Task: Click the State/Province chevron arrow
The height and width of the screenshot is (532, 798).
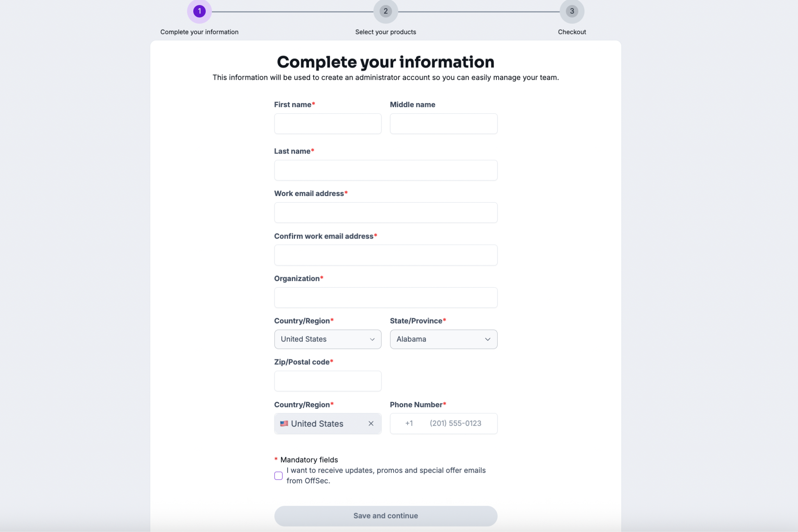Action: [487, 339]
